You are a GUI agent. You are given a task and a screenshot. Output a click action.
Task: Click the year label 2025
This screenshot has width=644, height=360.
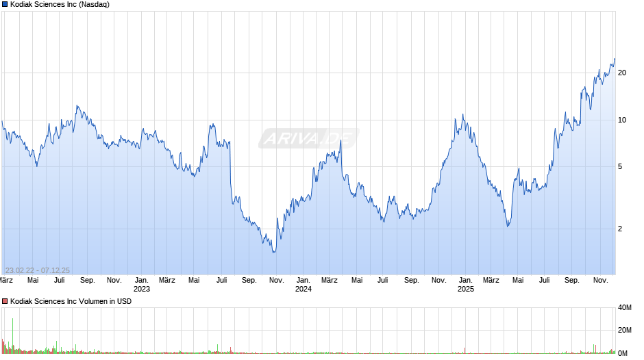point(465,289)
